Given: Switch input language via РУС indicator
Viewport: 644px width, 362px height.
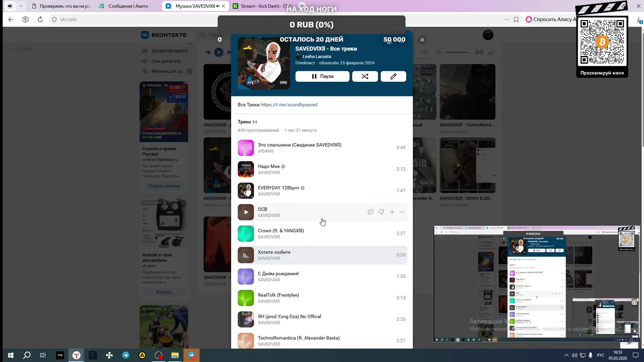Looking at the screenshot, I should click(x=601, y=355).
